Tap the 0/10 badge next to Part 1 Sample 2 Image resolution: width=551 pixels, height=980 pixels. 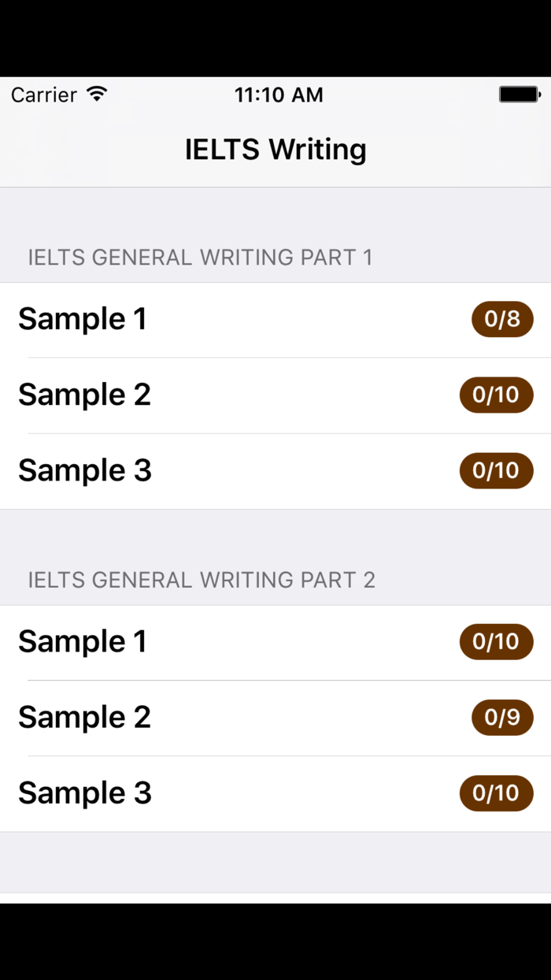[x=496, y=395]
